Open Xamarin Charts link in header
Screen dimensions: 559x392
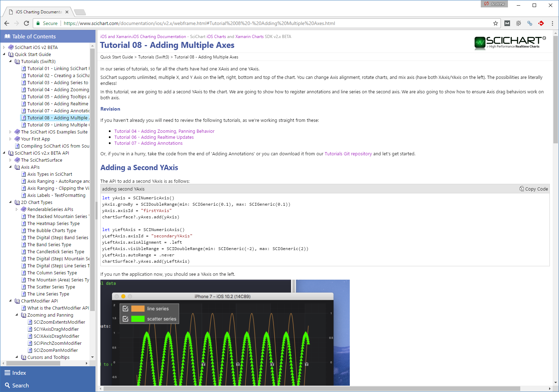249,36
